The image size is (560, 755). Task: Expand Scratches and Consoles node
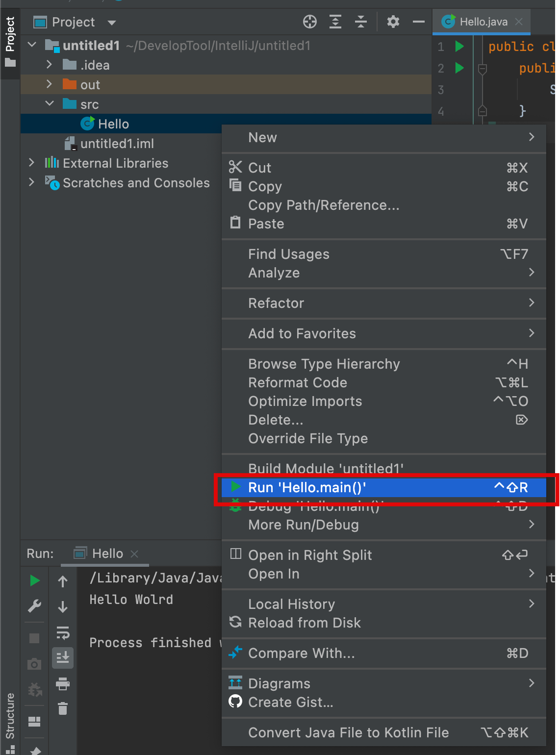click(x=31, y=182)
